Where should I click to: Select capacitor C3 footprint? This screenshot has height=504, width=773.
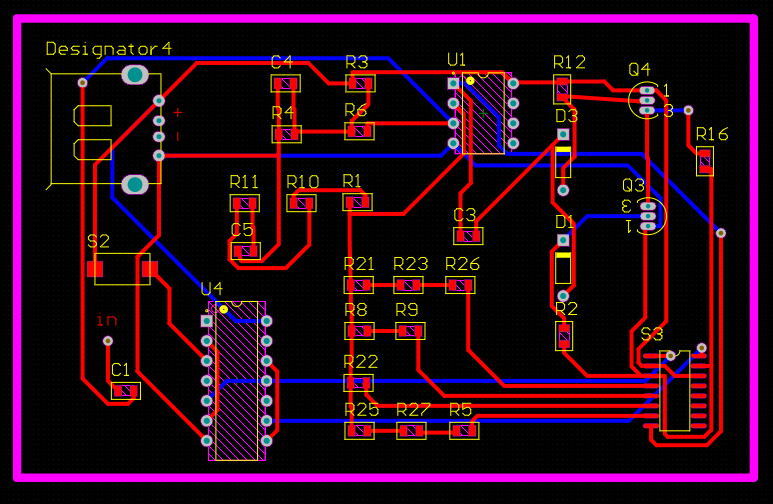pos(468,236)
